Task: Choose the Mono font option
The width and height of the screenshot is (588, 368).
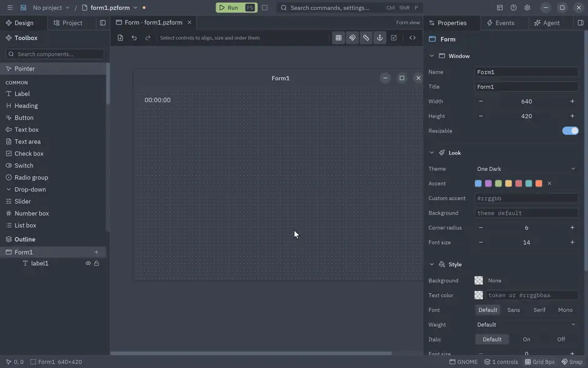Action: (x=565, y=310)
